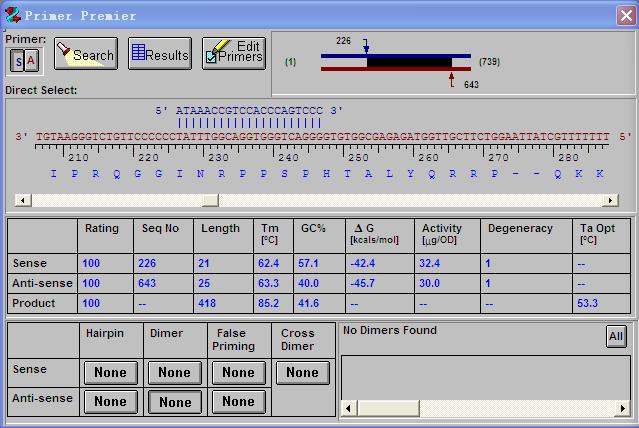Click the sequence scrollbar thumb
This screenshot has height=428, width=639.
210,200
